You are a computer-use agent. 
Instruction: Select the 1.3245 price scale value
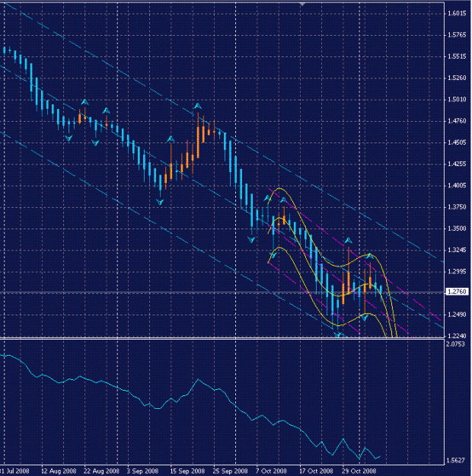tap(457, 250)
